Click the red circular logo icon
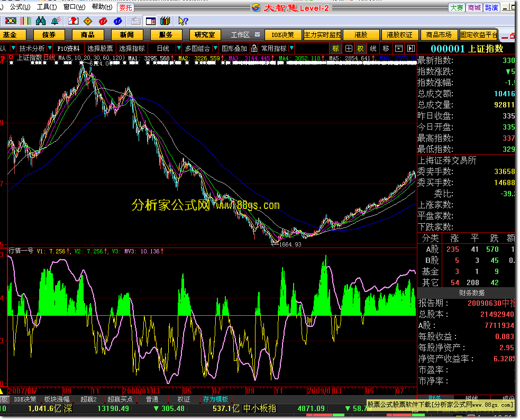520x420 pixels. [103, 21]
